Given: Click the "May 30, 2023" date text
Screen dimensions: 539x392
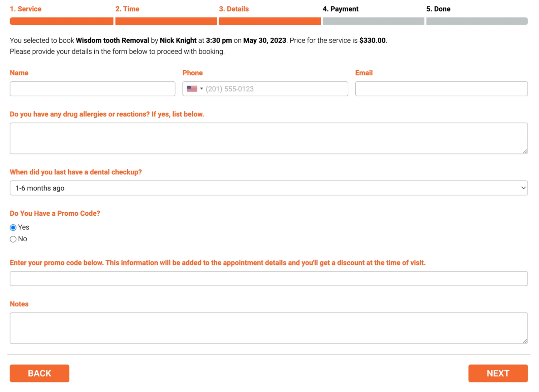Looking at the screenshot, I should pyautogui.click(x=265, y=40).
